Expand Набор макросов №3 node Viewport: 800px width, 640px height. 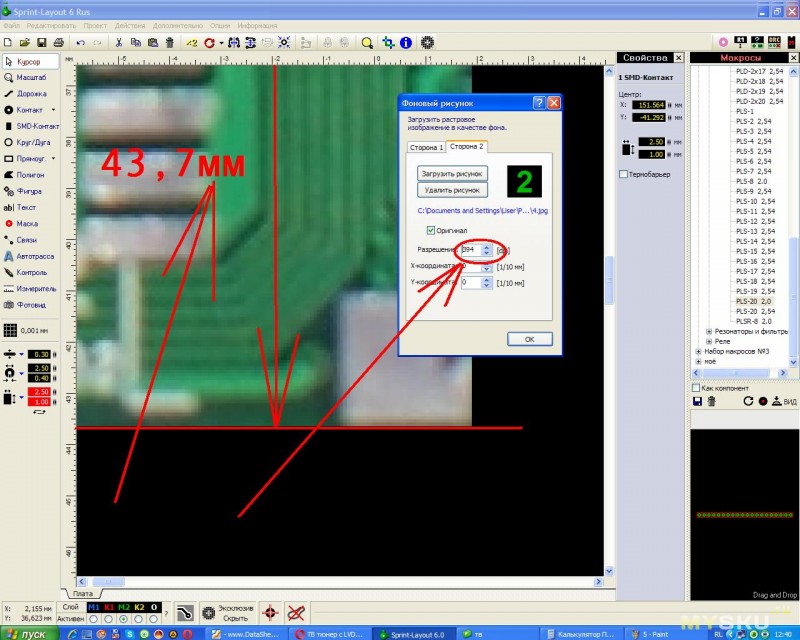click(x=698, y=352)
